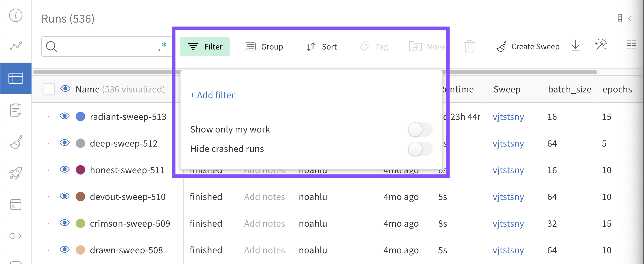Check the select-all runs checkbox

tap(49, 89)
